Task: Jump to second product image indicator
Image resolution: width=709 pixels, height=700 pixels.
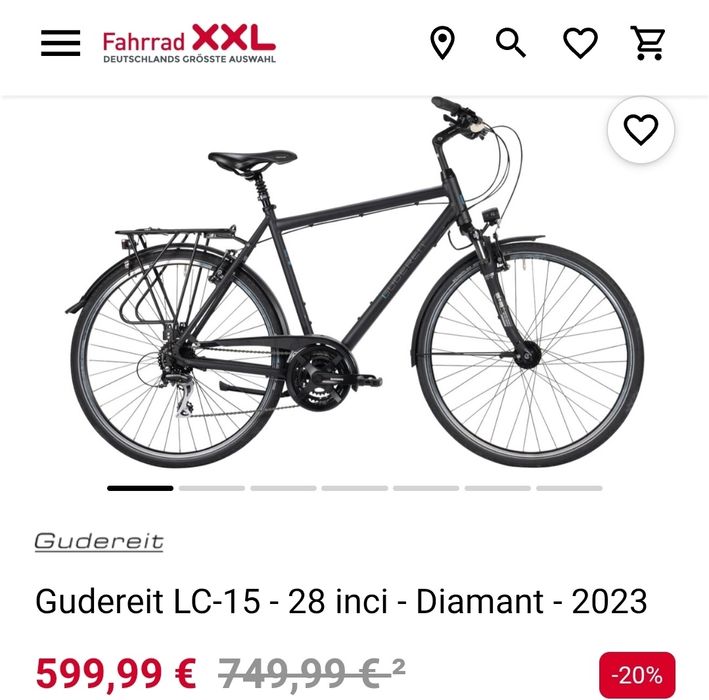Action: click(x=212, y=488)
